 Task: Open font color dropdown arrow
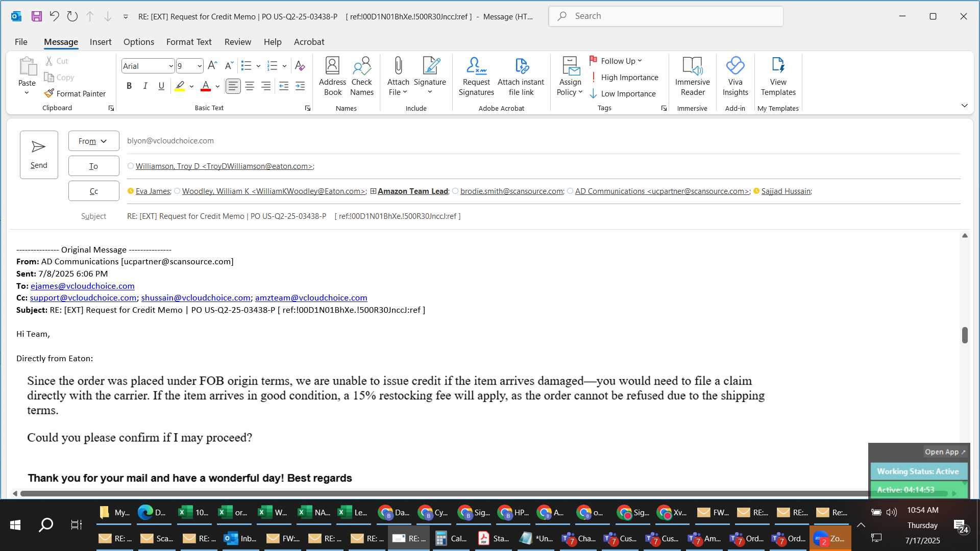218,86
